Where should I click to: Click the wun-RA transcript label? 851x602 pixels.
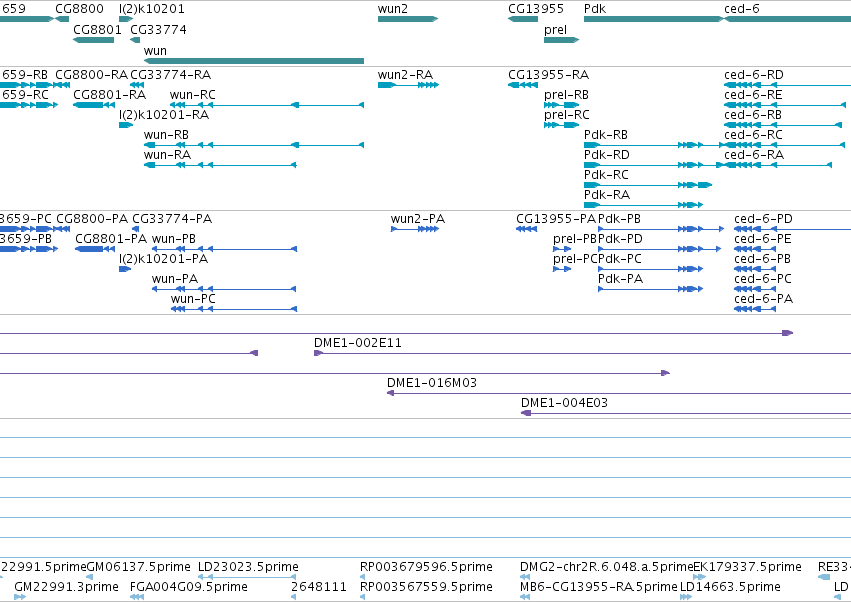167,155
